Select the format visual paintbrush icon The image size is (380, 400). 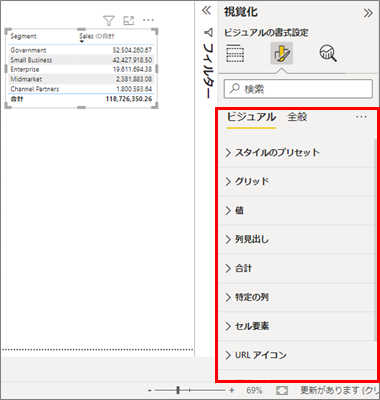[x=282, y=53]
